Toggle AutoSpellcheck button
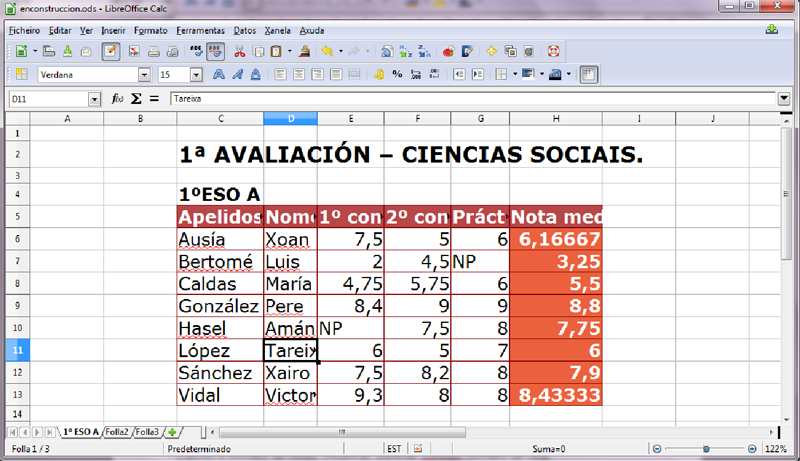 point(215,51)
